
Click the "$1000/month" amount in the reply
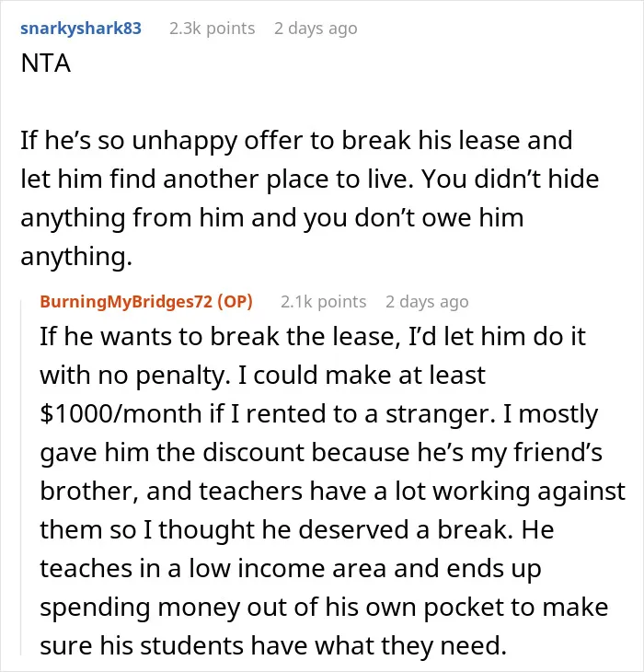point(121,414)
